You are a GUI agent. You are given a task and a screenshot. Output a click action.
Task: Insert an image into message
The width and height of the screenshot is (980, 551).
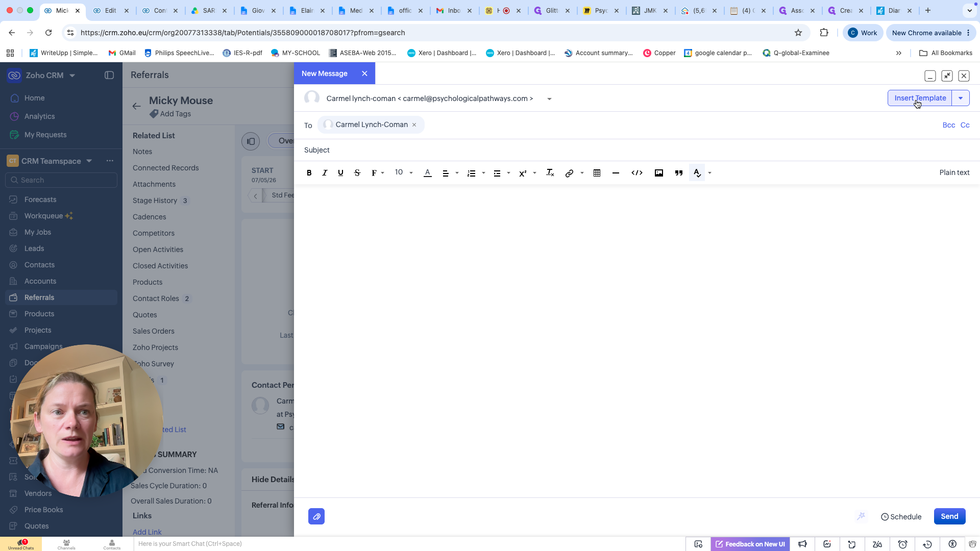click(659, 173)
